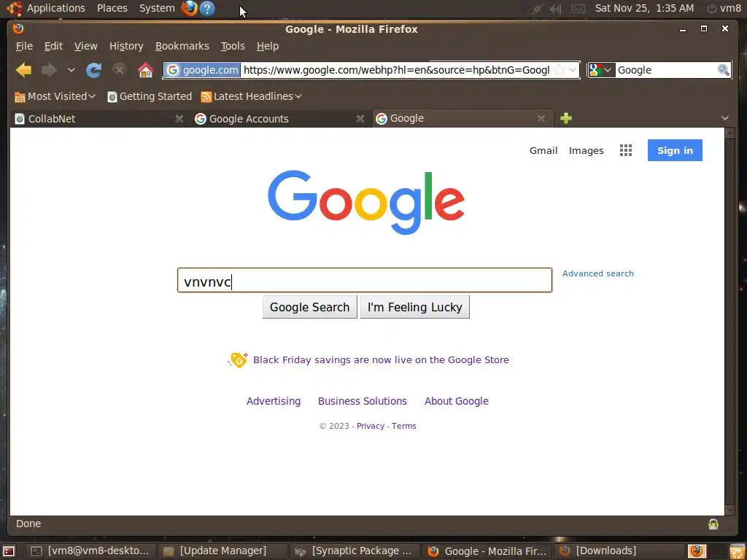Open the Advanced search link
747x560 pixels.
click(598, 273)
